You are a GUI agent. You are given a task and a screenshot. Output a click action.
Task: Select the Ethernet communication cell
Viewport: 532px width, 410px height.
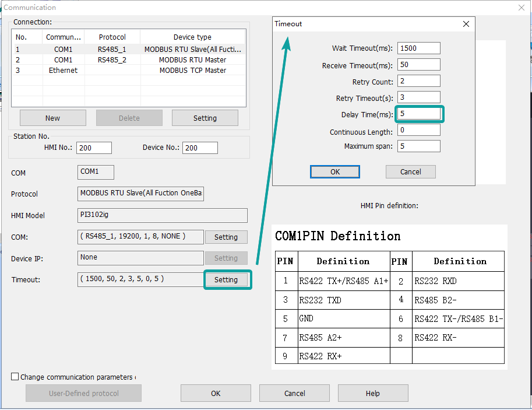[64, 71]
